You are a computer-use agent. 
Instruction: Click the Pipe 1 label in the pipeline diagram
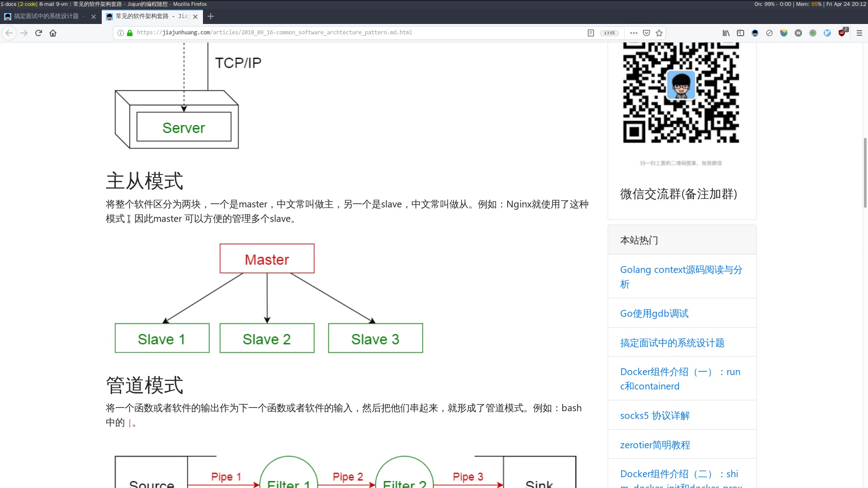click(x=226, y=477)
